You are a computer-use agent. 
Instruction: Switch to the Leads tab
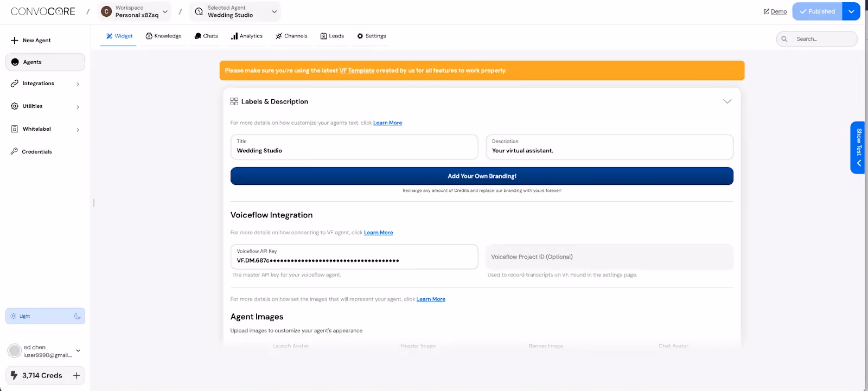pyautogui.click(x=332, y=36)
